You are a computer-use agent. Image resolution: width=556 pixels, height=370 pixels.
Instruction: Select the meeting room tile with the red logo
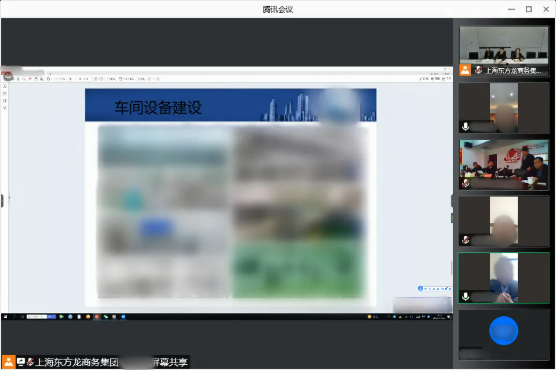pyautogui.click(x=504, y=165)
